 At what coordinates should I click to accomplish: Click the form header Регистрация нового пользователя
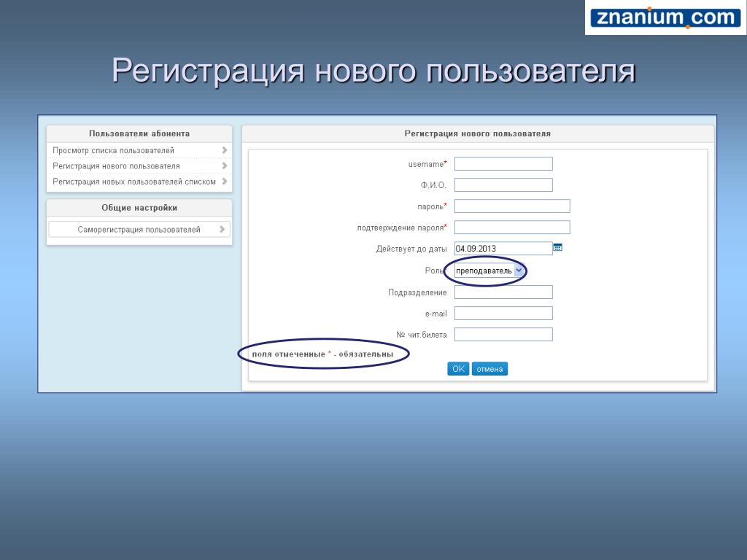[x=478, y=134]
